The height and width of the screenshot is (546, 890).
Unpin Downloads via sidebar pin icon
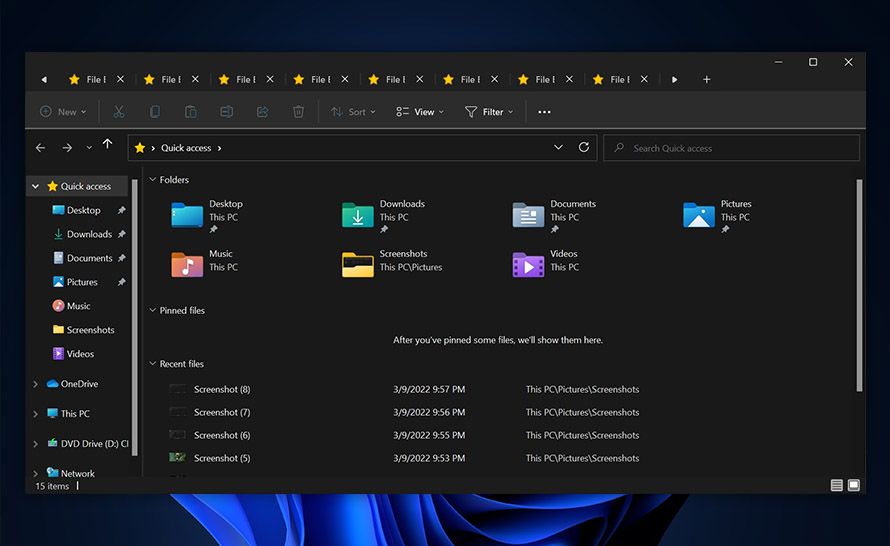(x=121, y=234)
